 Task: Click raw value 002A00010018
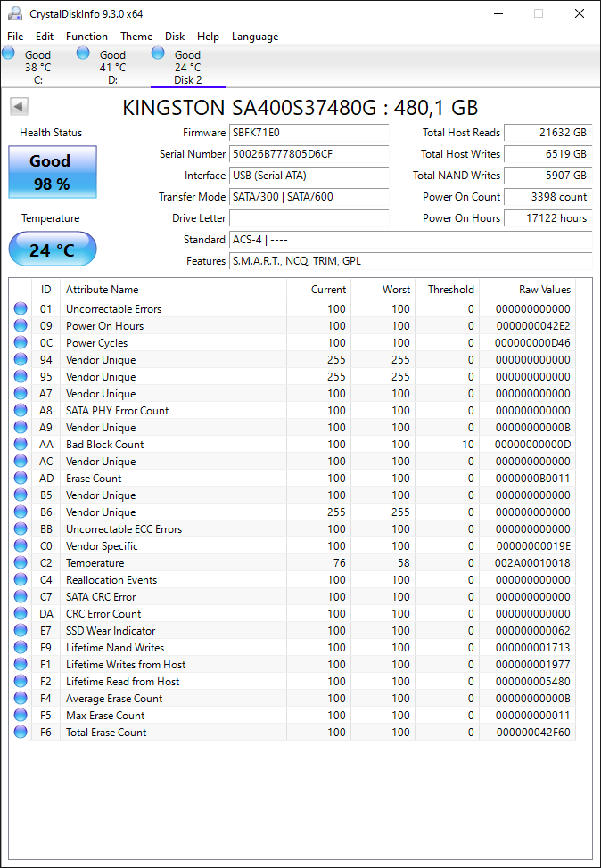point(533,563)
